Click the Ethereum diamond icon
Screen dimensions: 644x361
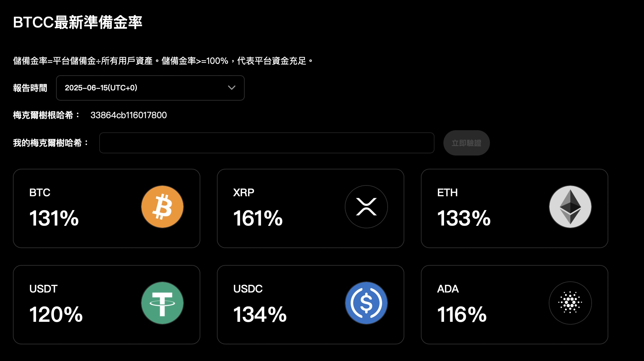(570, 207)
